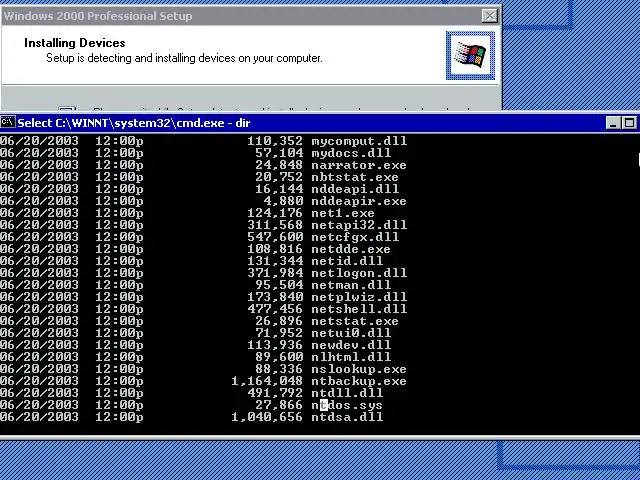Click netshell.dll in the listing
640x480 pixels.
click(359, 309)
